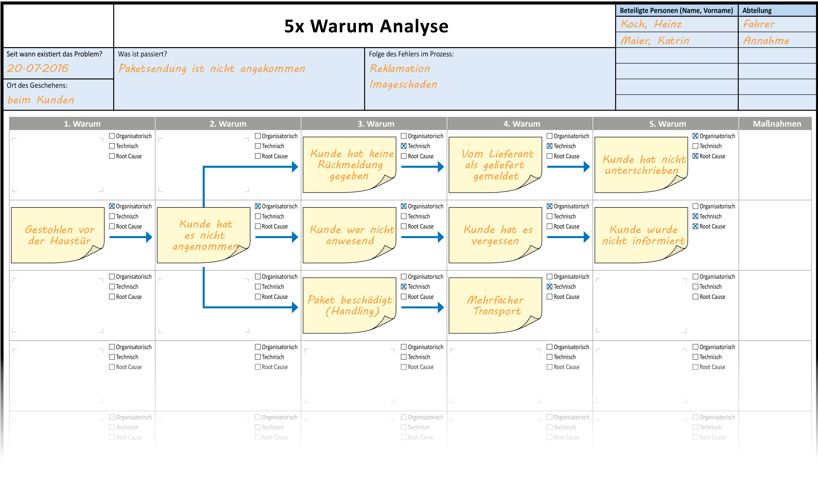This screenshot has width=818, height=504.
Task: Click the '2. Warum' column header
Action: [x=228, y=124]
